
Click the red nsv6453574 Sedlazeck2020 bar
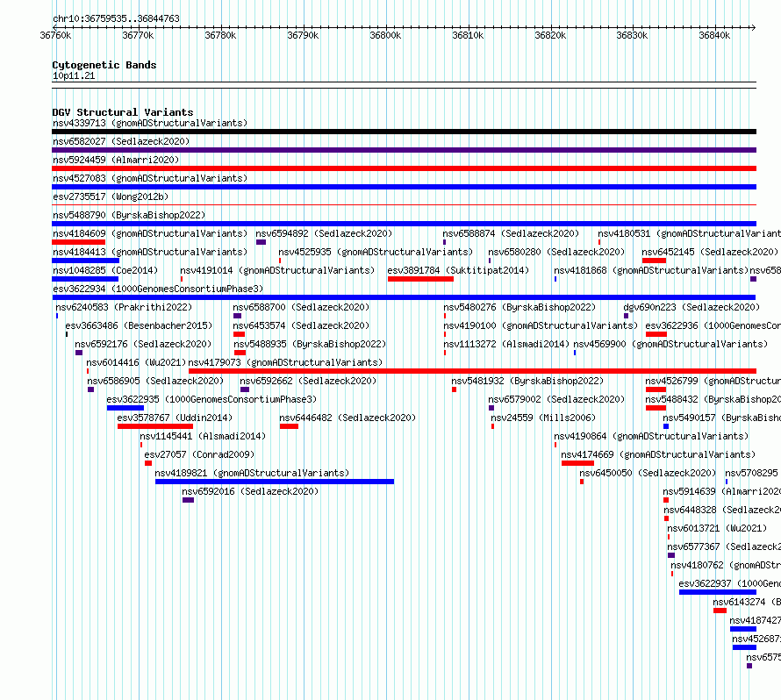click(x=239, y=334)
